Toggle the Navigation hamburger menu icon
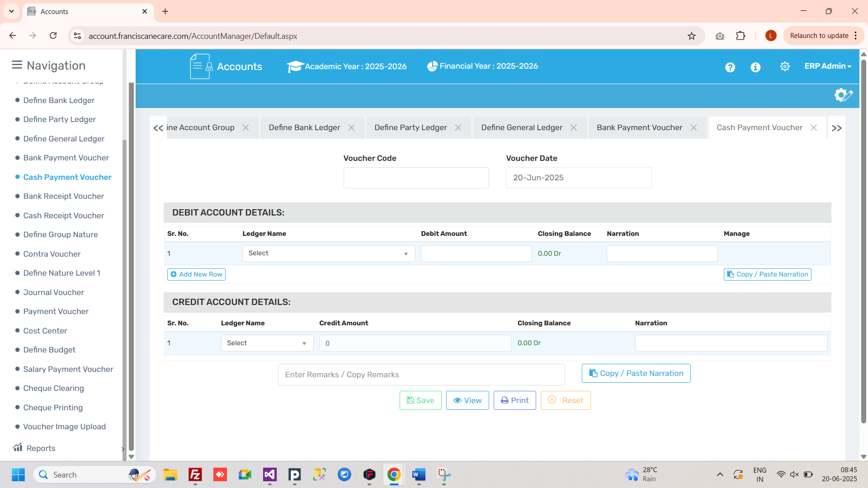The image size is (868, 488). point(17,65)
